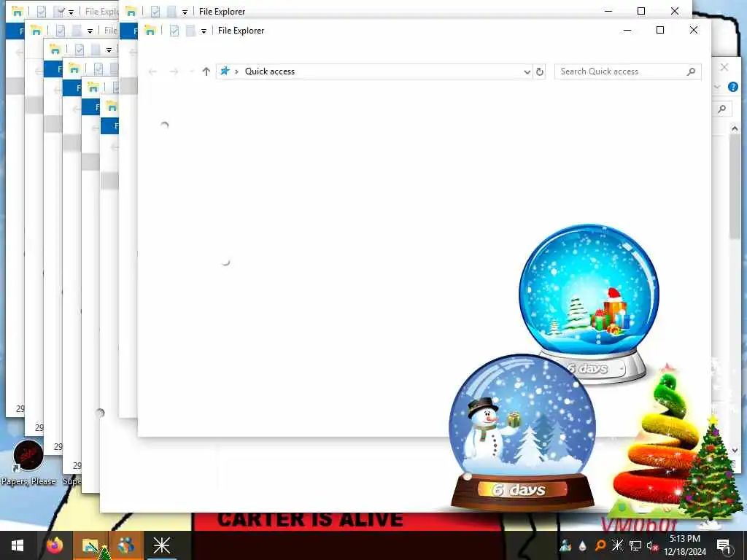This screenshot has height=560, width=747.
Task: Click the chevron after the Quick access star icon
Action: pyautogui.click(x=236, y=71)
